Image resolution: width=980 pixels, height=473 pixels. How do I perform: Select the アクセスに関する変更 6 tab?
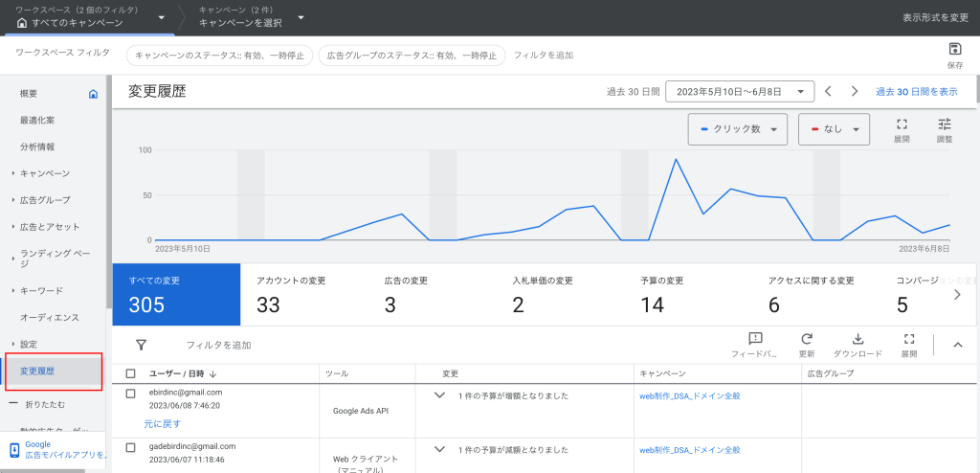pos(816,295)
